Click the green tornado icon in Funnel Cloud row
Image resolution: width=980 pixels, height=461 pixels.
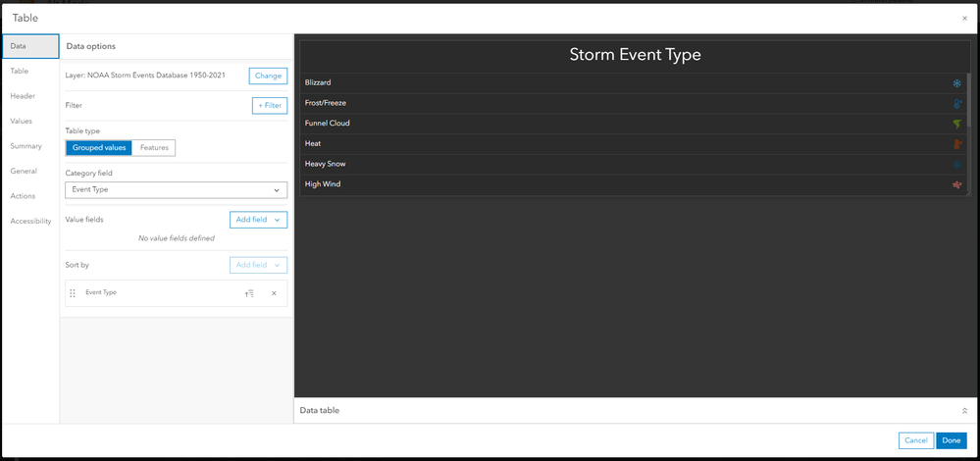click(x=956, y=124)
